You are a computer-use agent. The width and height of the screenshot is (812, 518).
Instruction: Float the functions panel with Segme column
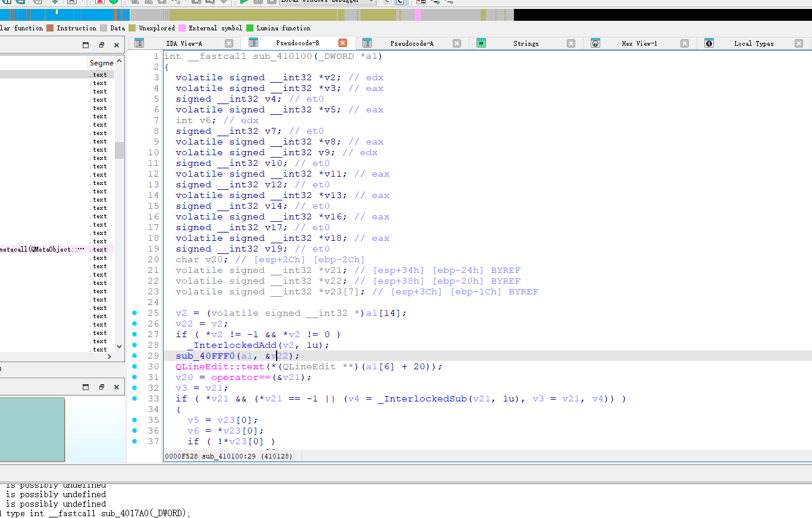(101, 45)
